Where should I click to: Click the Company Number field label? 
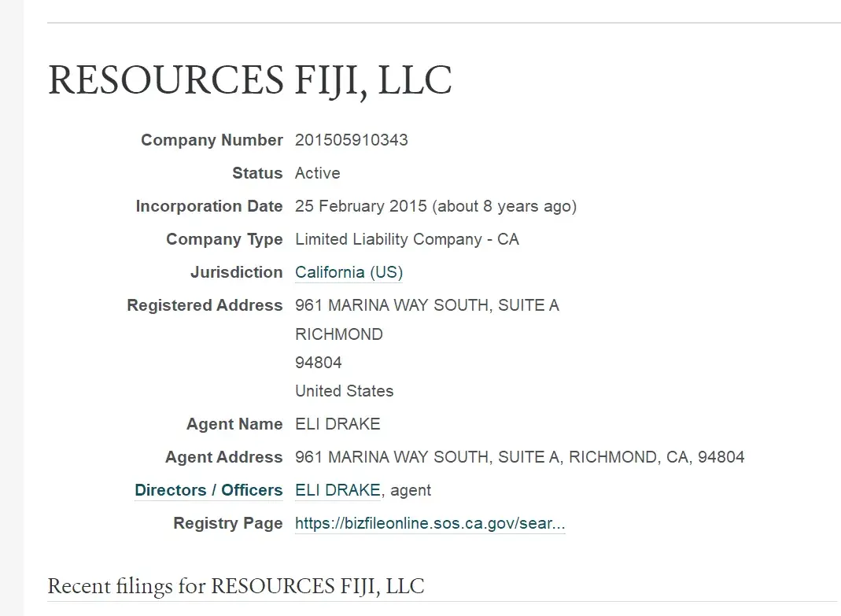(x=212, y=140)
